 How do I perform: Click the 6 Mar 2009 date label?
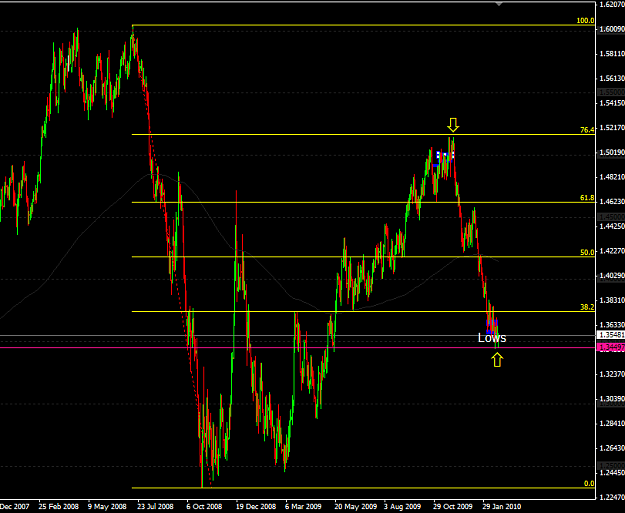click(x=303, y=507)
